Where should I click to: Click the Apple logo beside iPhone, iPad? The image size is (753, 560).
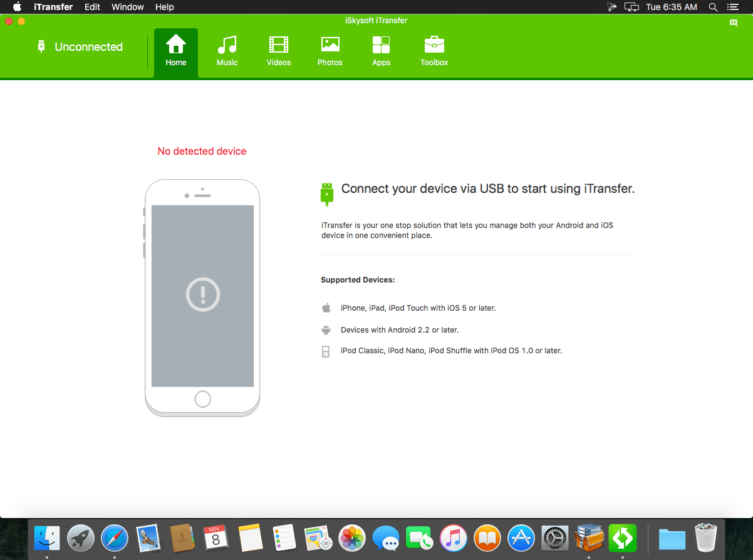(326, 308)
